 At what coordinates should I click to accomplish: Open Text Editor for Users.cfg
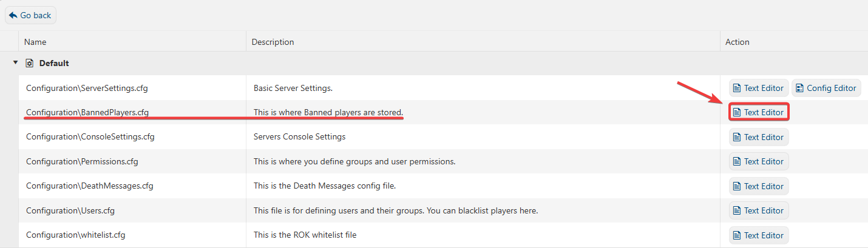click(759, 210)
